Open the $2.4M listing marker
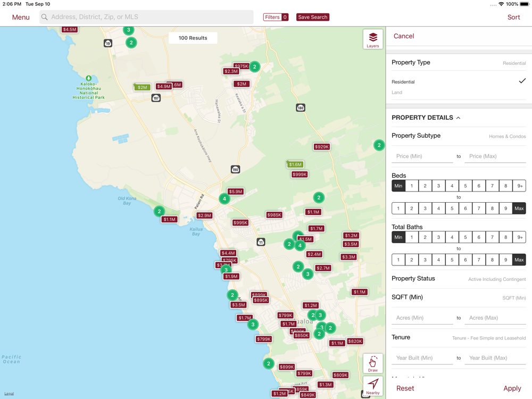This screenshot has width=532, height=399. 314,254
